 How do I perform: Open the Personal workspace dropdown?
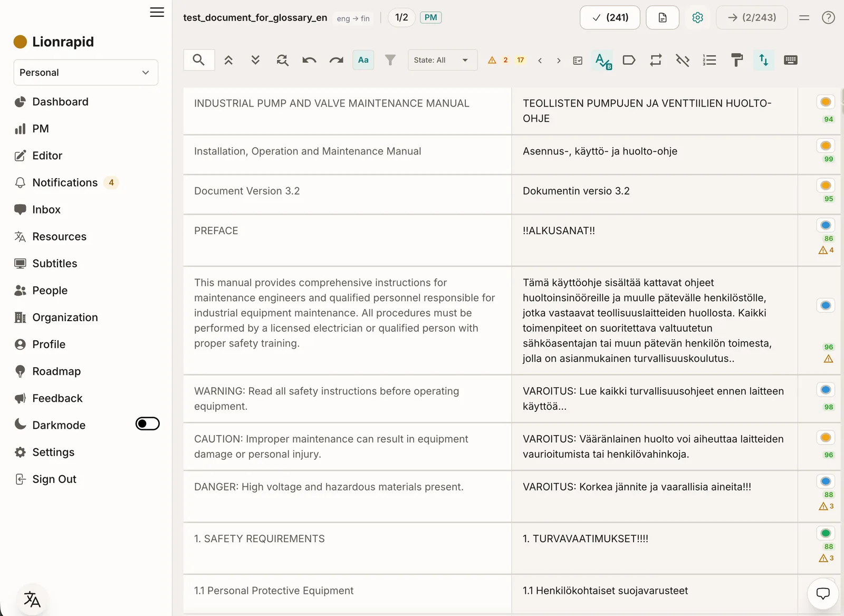pyautogui.click(x=85, y=72)
